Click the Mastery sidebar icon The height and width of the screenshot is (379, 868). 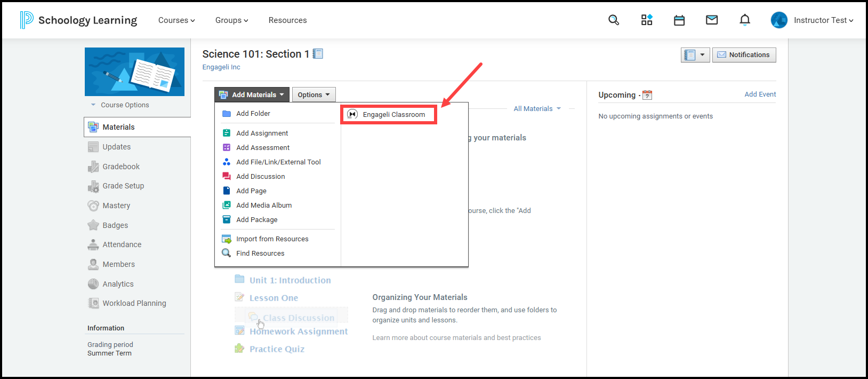click(93, 206)
